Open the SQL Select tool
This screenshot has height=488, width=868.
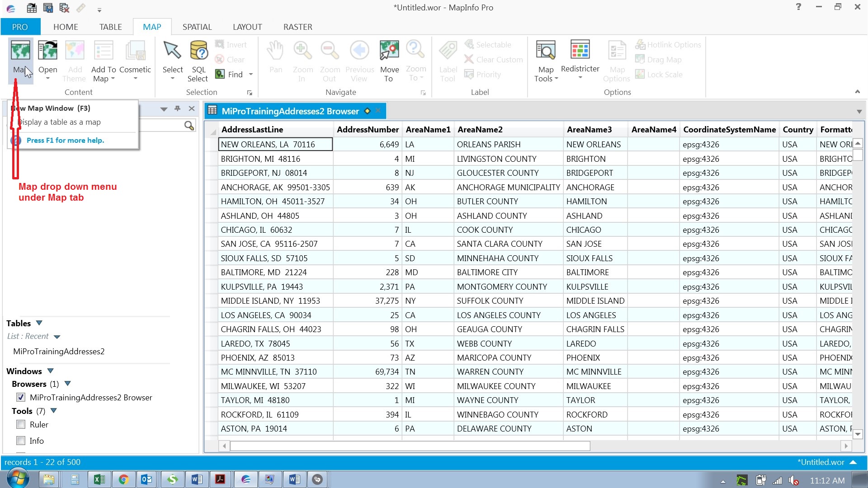point(198,51)
